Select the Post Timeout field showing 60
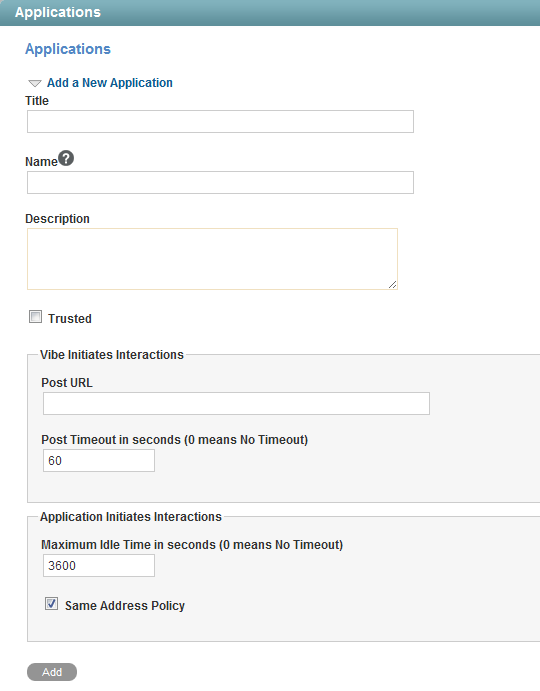Image resolution: width=540 pixels, height=691 pixels. (x=99, y=461)
